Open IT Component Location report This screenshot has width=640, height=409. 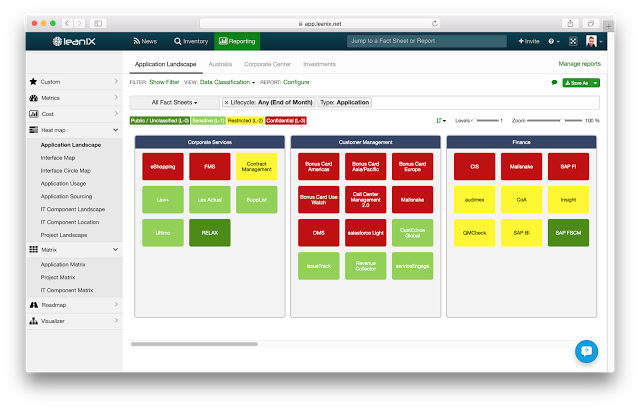coord(69,222)
